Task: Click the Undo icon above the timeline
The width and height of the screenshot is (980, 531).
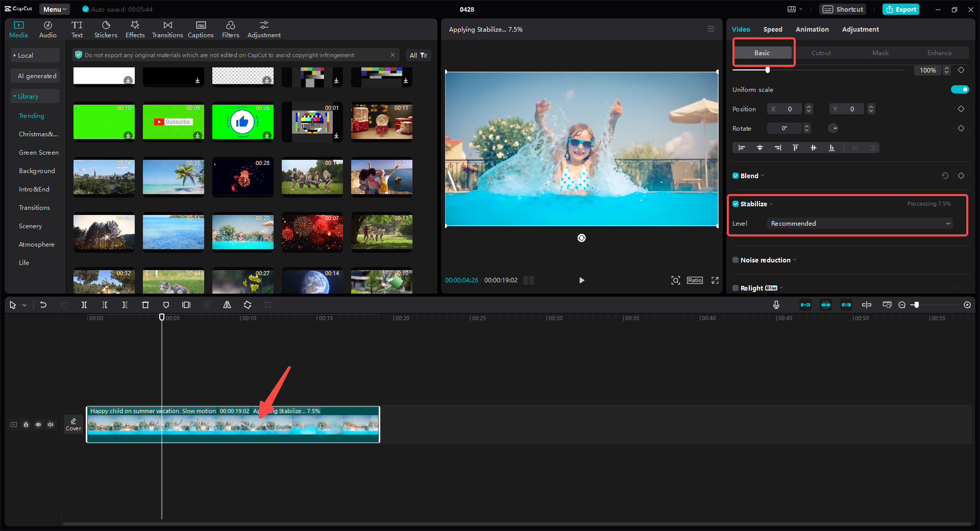Action: tap(43, 305)
